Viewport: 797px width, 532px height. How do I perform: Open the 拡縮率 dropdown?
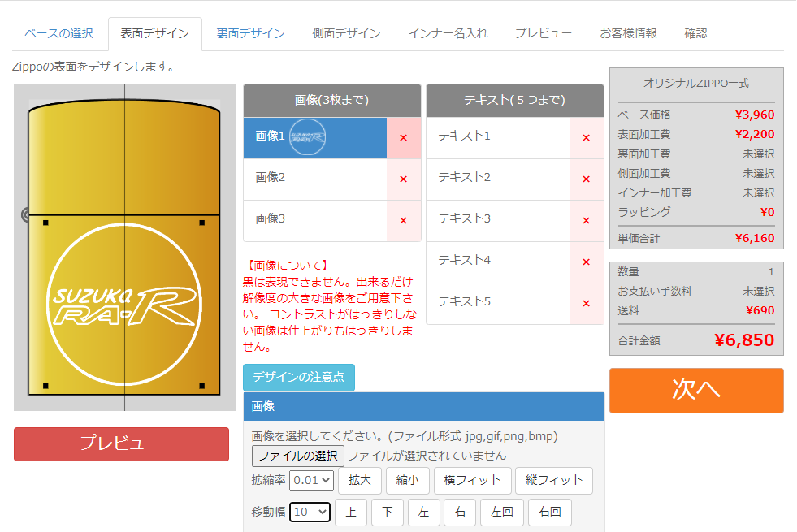coord(311,480)
